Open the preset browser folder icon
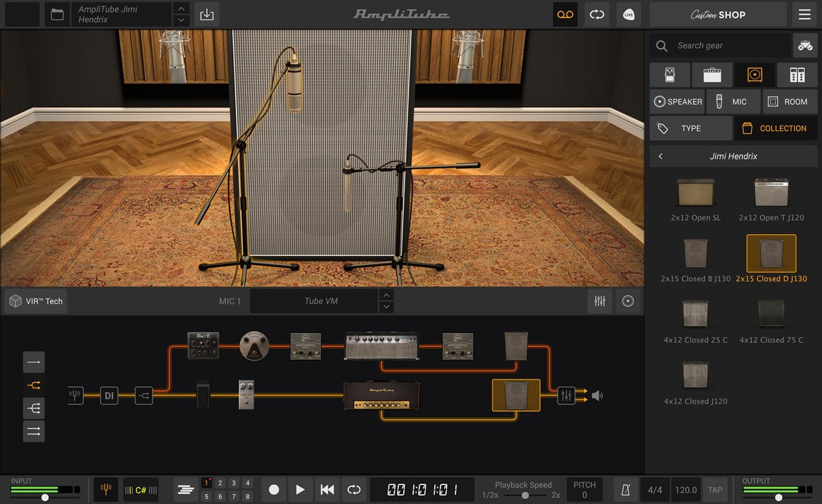822x504 pixels. click(x=57, y=15)
